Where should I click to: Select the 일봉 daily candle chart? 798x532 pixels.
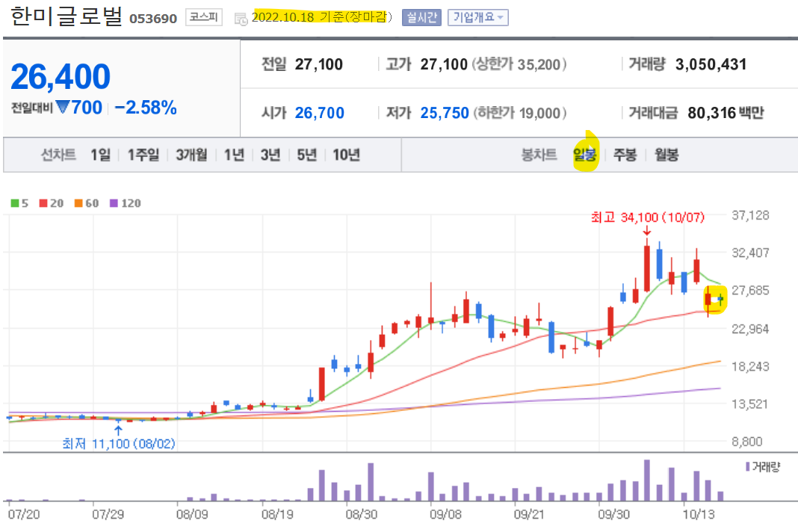coord(585,155)
